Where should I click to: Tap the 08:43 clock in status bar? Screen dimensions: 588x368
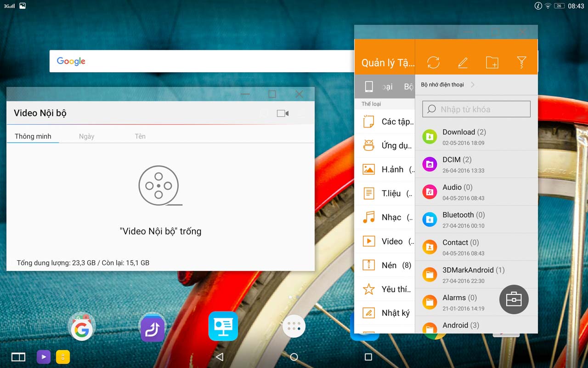[x=576, y=6]
